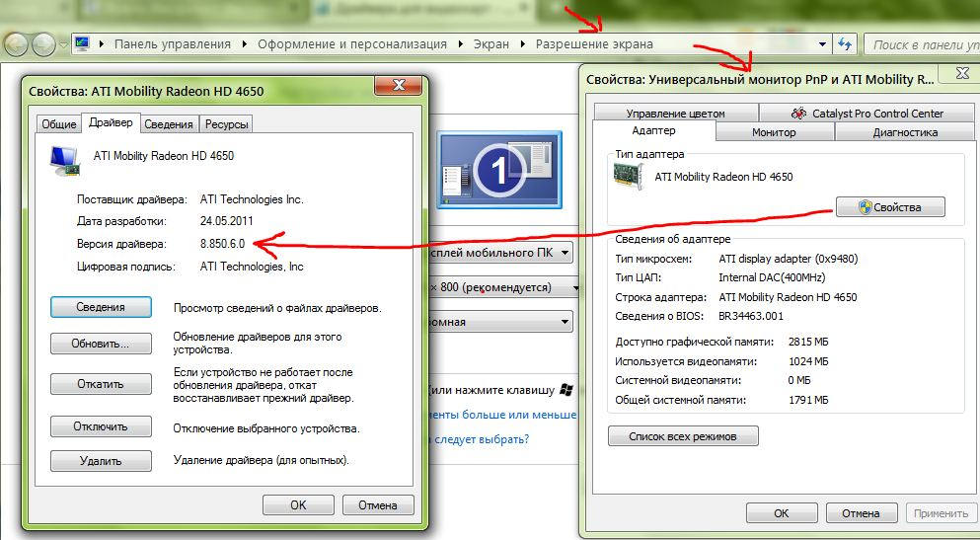Open the address bar history dropdown arrow
The width and height of the screenshot is (980, 540).
click(823, 44)
